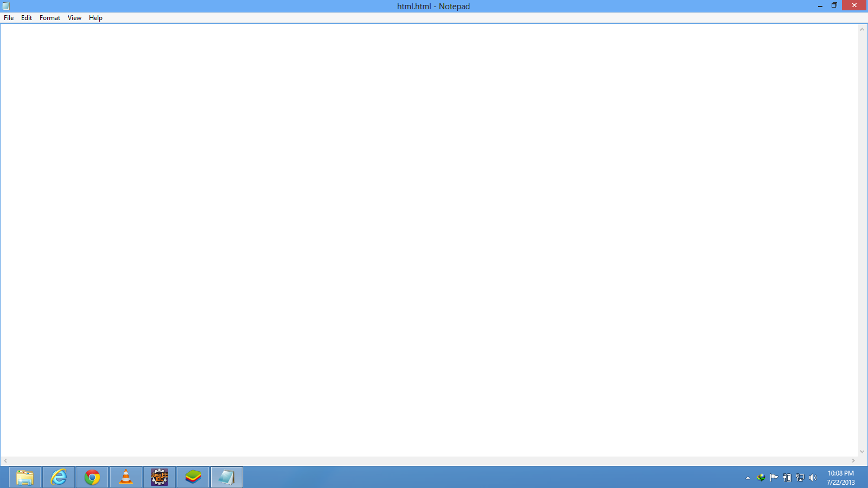The height and width of the screenshot is (488, 868).
Task: Restore down the Notepad window
Action: tap(834, 5)
